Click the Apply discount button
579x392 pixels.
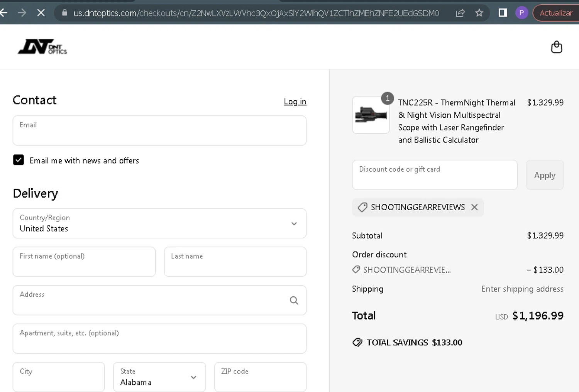tap(545, 175)
